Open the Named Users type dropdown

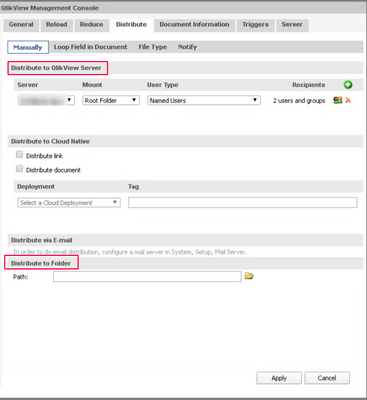coord(204,100)
